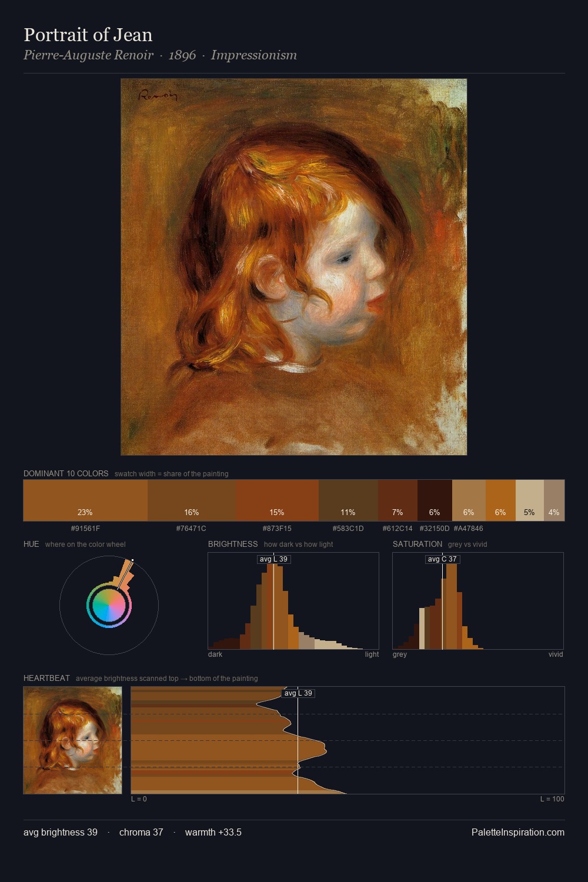Select the 11% swatch #583C1D

point(348,500)
